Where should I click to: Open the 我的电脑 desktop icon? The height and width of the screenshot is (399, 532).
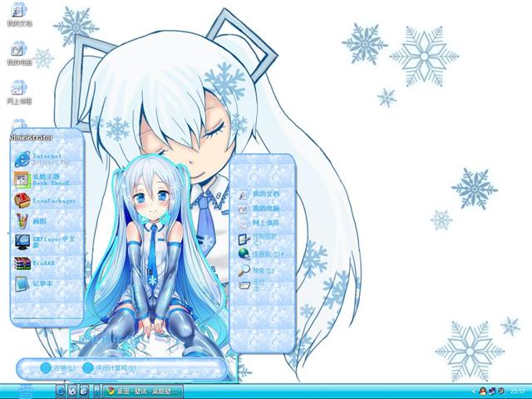[19, 53]
